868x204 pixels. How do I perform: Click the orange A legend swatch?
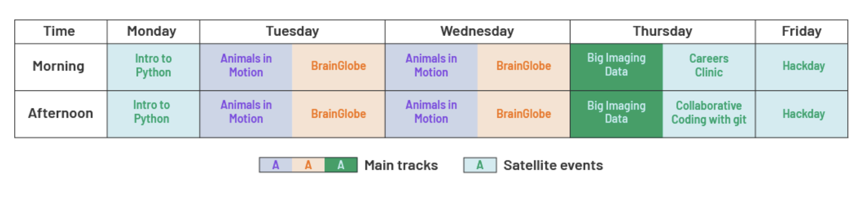[x=308, y=165]
